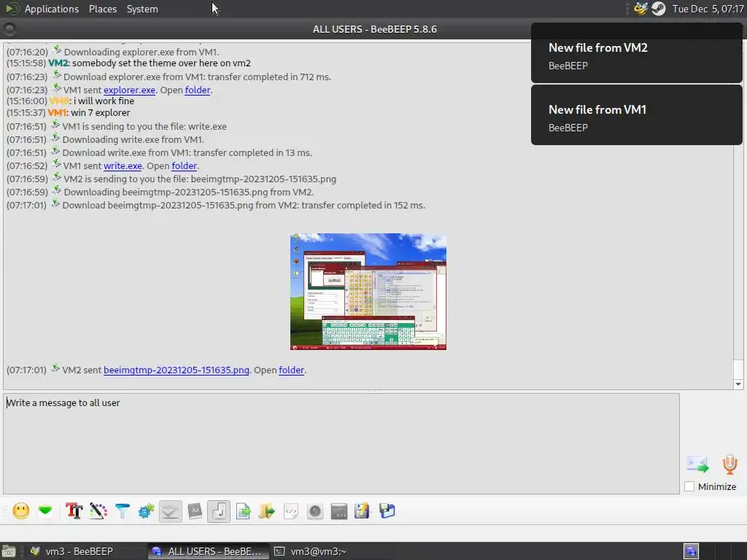This screenshot has width=747, height=560.
Task: Open the text color pencil tool
Action: [98, 511]
